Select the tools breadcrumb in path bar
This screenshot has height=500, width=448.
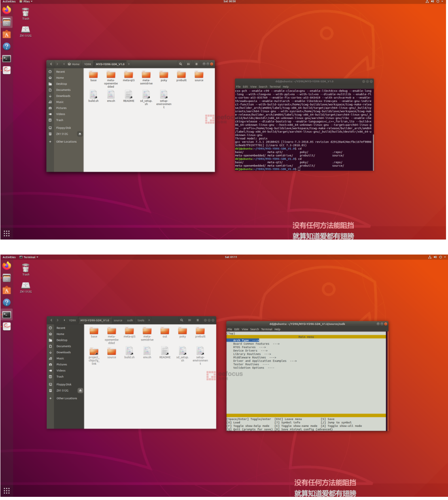(141, 320)
